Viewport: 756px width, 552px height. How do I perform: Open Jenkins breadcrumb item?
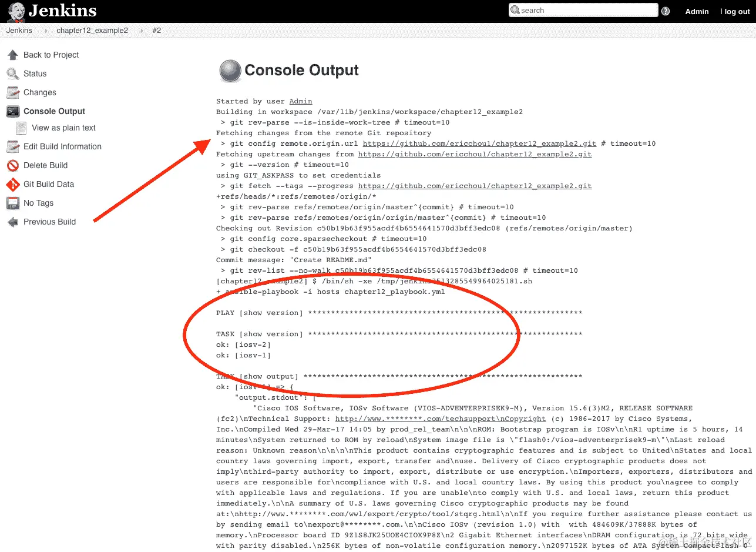[19, 31]
